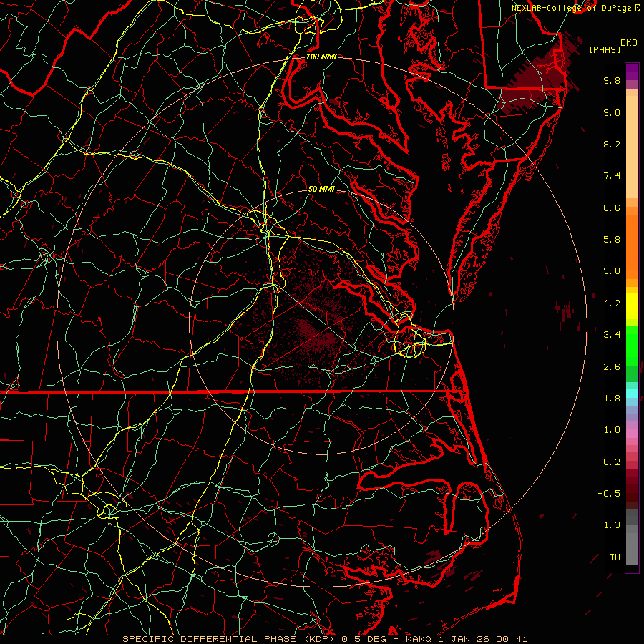Image resolution: width=644 pixels, height=644 pixels.
Task: Click the 00:41 timestamp
Action: pyautogui.click(x=512, y=639)
